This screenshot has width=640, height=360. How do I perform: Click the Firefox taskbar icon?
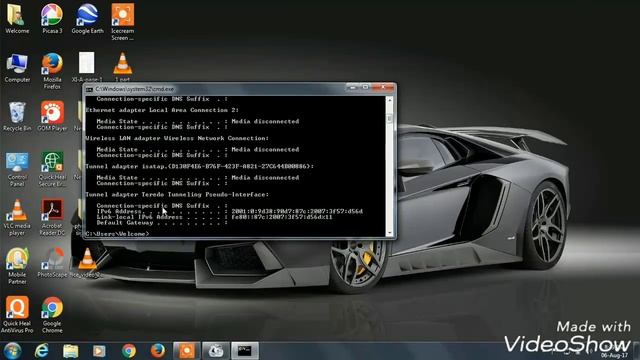[x=158, y=351]
